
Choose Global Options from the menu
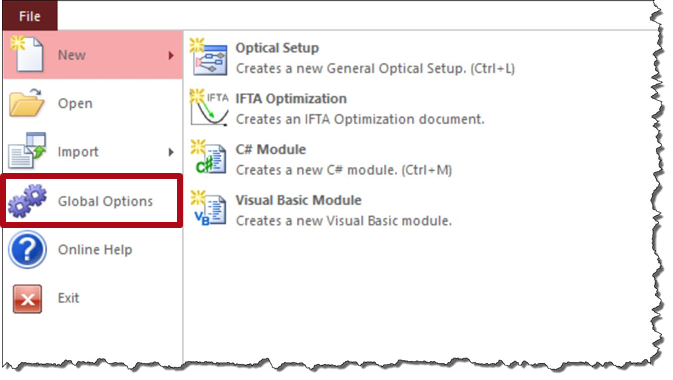pos(92,201)
